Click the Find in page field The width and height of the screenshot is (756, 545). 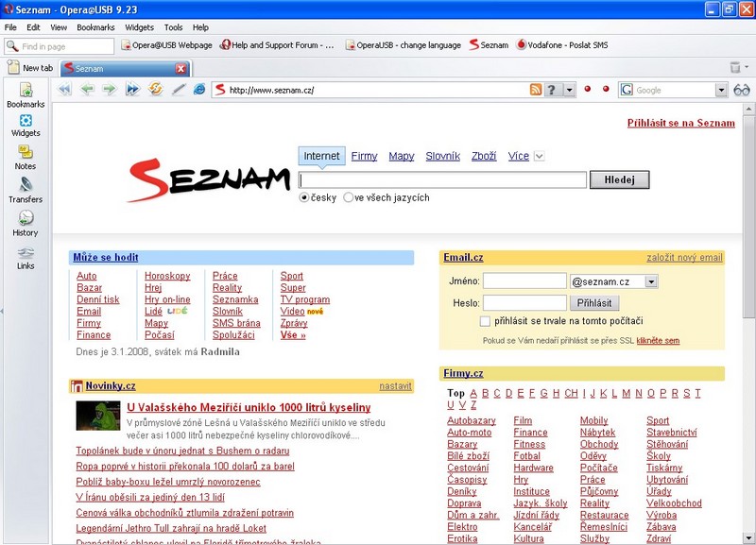pyautogui.click(x=60, y=46)
